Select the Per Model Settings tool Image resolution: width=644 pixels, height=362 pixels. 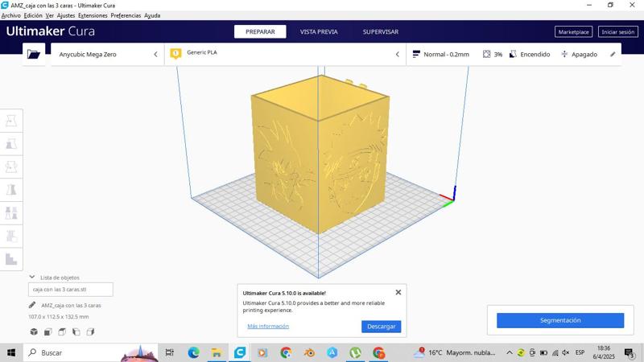click(11, 213)
